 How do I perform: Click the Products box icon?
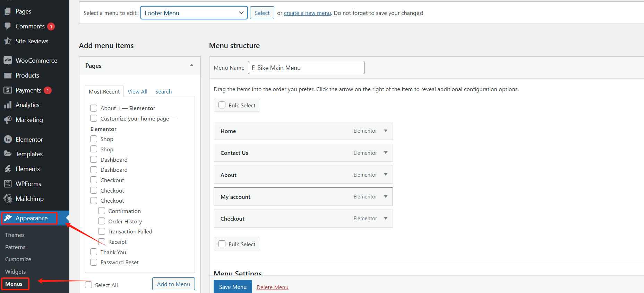click(8, 75)
